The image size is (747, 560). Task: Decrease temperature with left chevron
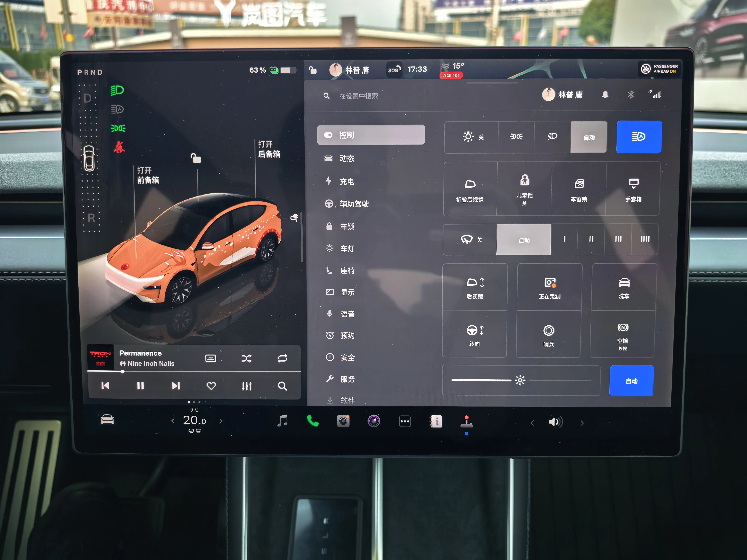[x=173, y=421]
